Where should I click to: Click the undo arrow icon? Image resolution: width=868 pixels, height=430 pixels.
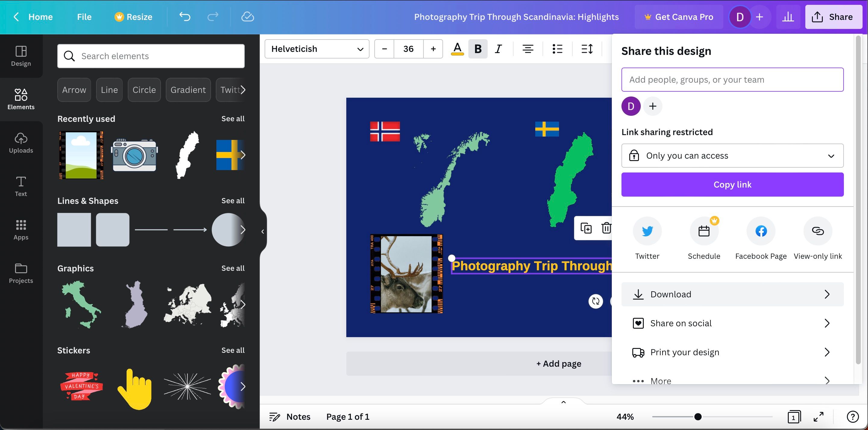[185, 17]
